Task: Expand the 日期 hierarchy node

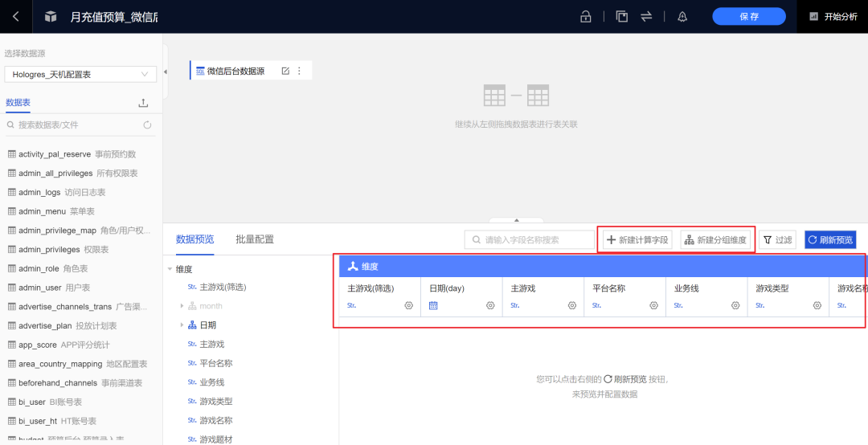Action: pyautogui.click(x=182, y=325)
